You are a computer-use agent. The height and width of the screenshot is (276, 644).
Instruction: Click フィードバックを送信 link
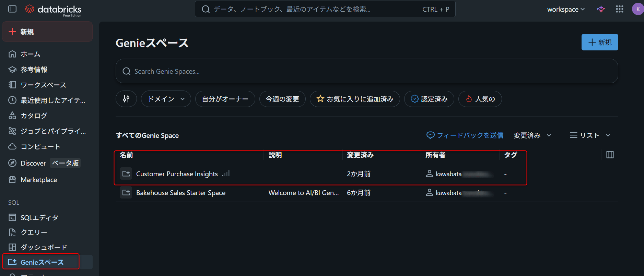click(465, 135)
